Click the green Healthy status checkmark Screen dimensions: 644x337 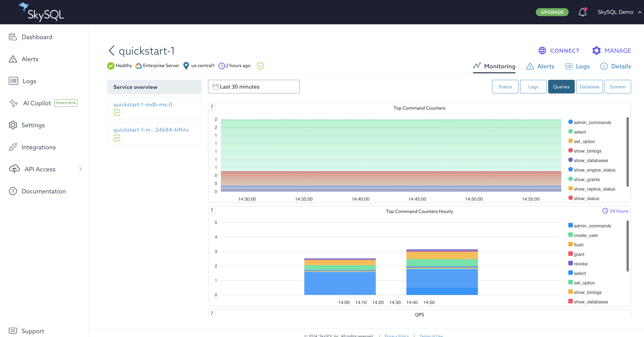pos(110,66)
